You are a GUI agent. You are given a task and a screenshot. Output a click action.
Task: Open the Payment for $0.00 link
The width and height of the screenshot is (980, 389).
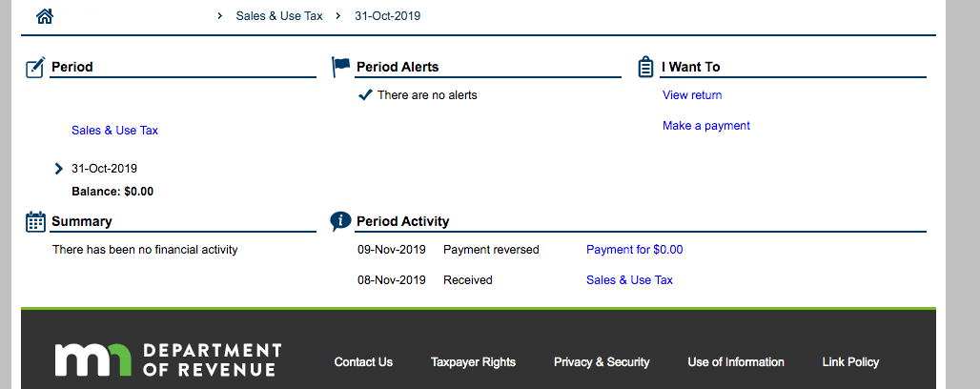coord(634,250)
